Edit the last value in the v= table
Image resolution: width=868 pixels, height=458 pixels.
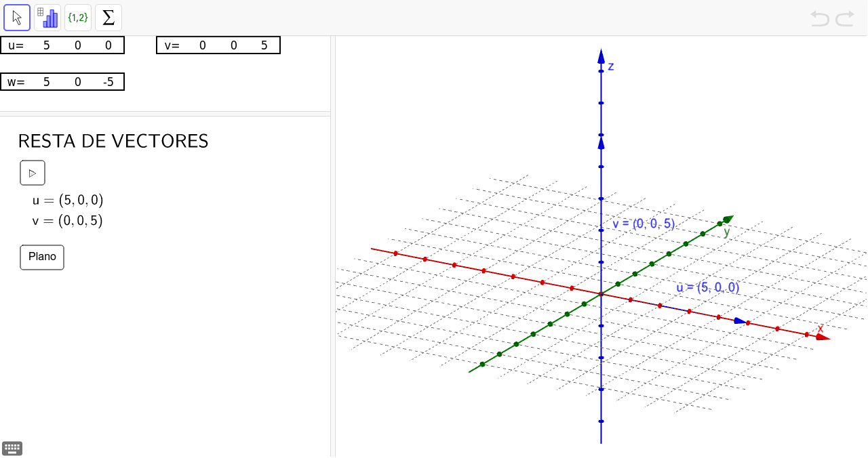point(264,45)
